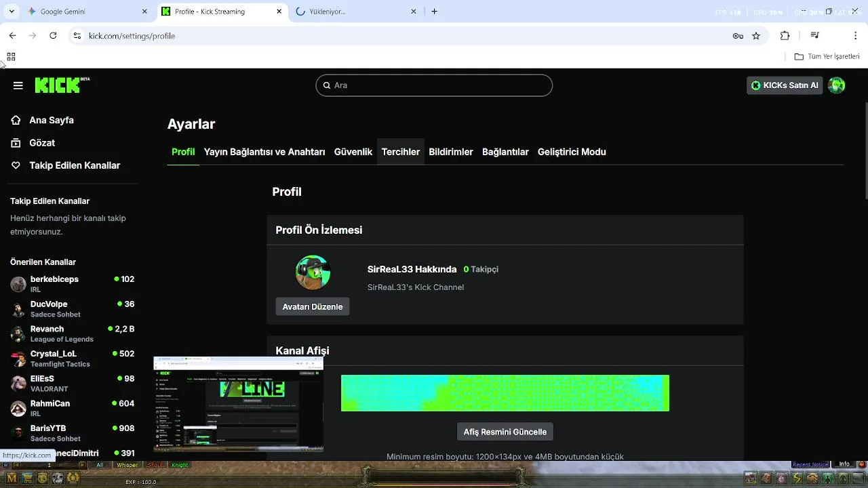This screenshot has width=868, height=488.
Task: Bookmark this page with the star
Action: pyautogui.click(x=756, y=36)
